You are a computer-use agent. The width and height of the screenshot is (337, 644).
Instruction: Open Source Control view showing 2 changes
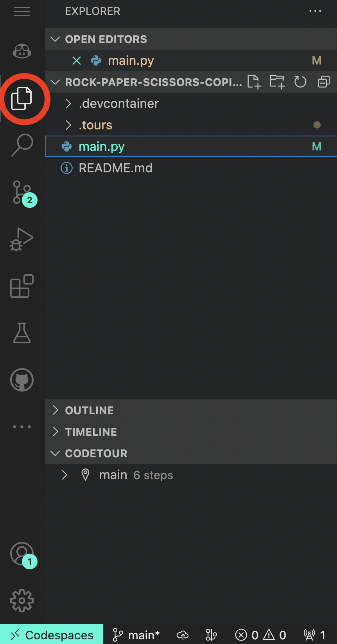(x=22, y=192)
